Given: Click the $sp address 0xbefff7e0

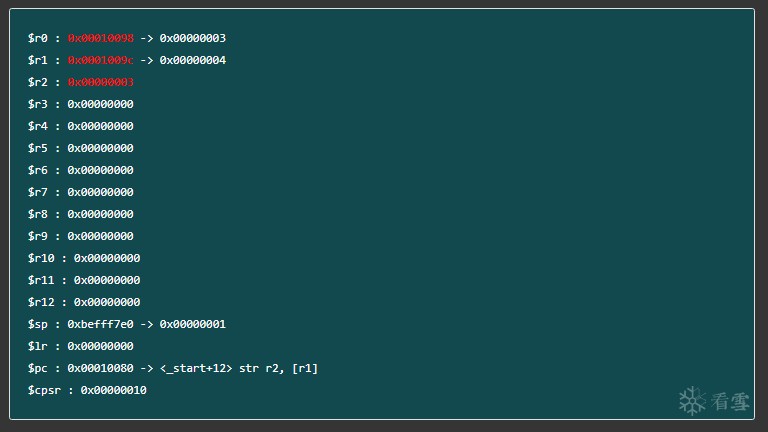Looking at the screenshot, I should [100, 324].
